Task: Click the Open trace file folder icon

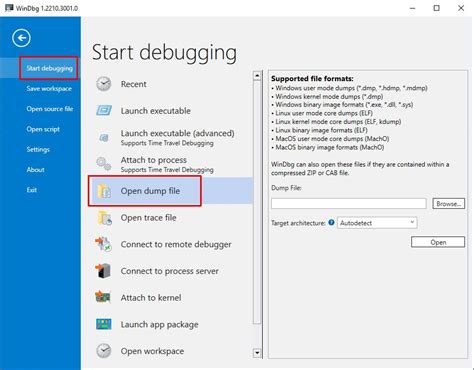Action: click(104, 218)
